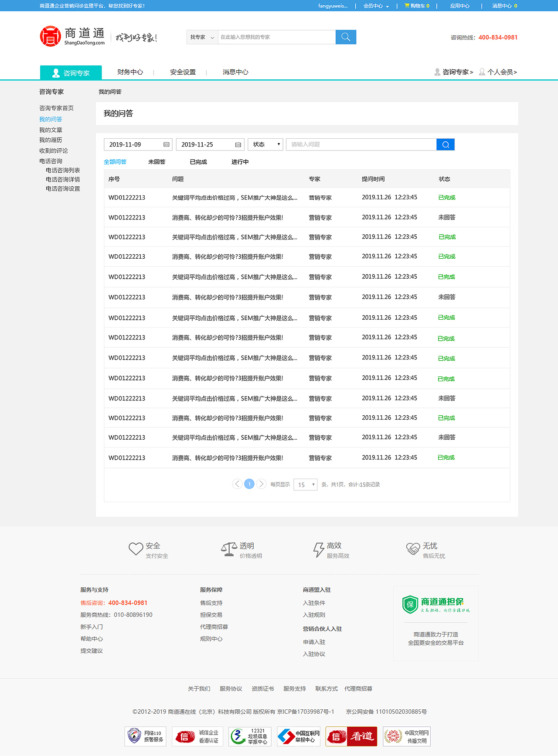
Task: Open 资质证书 footer link
Action: tap(263, 689)
